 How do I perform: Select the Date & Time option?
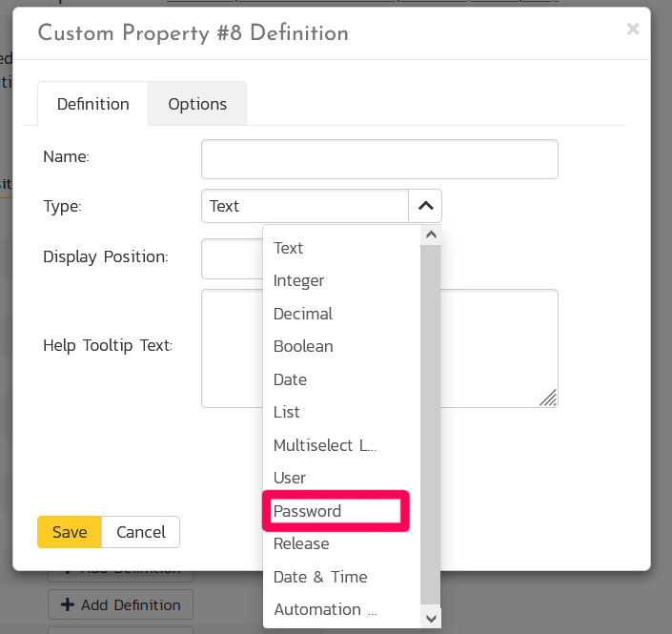click(319, 577)
